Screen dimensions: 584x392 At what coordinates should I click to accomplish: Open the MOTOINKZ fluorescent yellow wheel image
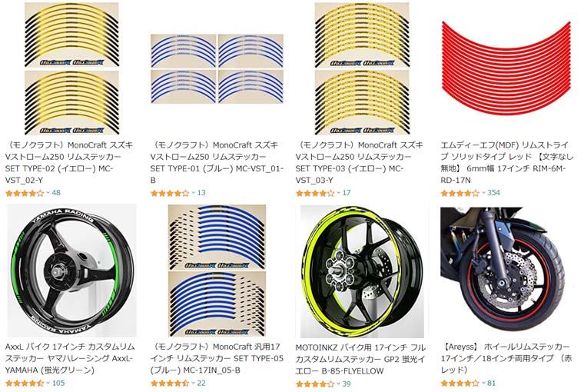[362, 271]
